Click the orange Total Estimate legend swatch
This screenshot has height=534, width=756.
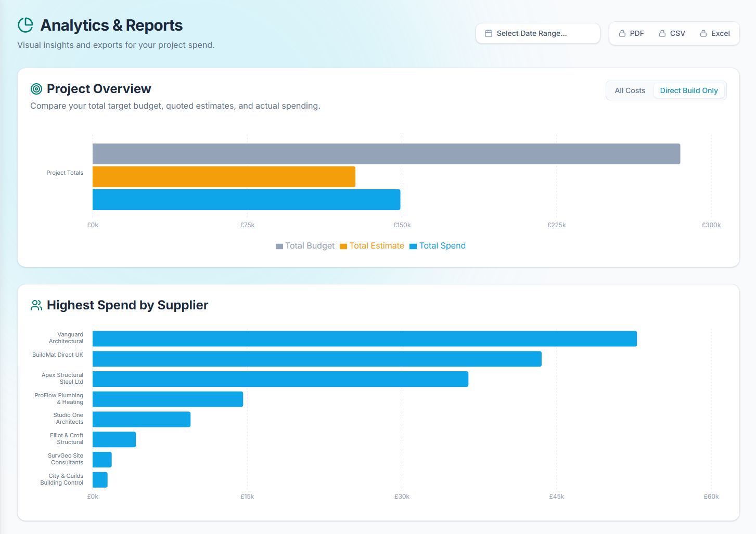pyautogui.click(x=343, y=246)
